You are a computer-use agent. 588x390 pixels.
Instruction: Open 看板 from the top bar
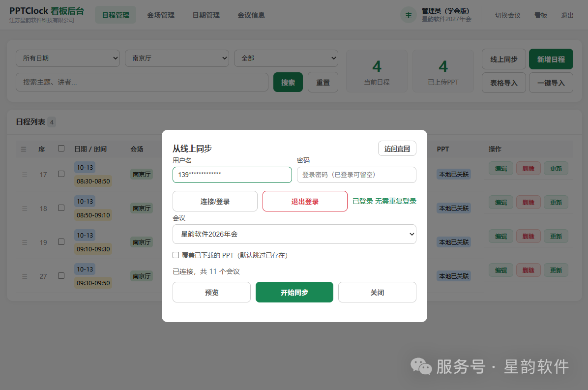pyautogui.click(x=541, y=15)
